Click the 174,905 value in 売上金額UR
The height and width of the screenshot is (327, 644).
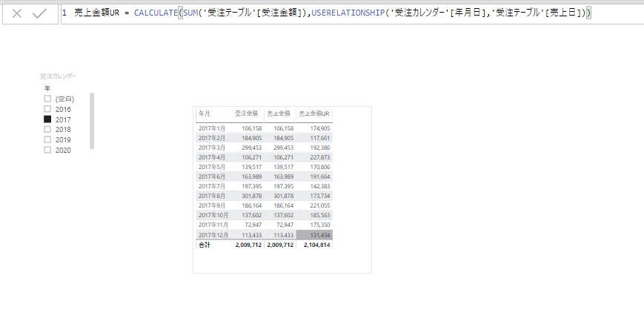coord(320,128)
